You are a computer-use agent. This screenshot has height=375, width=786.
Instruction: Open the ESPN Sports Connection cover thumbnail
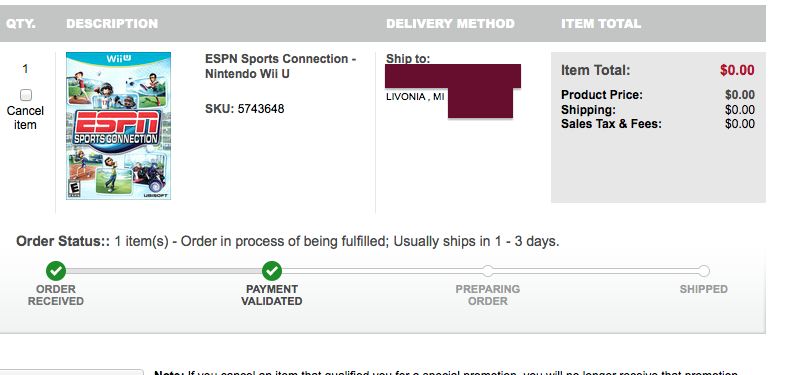[x=118, y=126]
